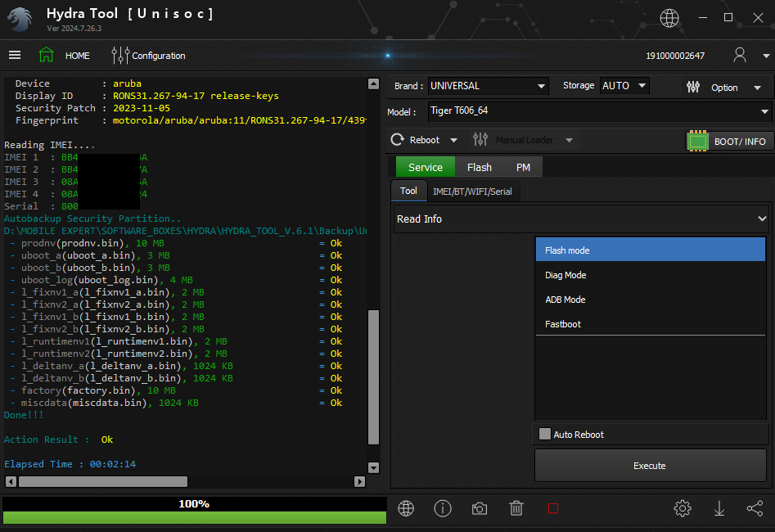This screenshot has height=532, width=775.
Task: Select ADB Mode option
Action: tap(651, 300)
